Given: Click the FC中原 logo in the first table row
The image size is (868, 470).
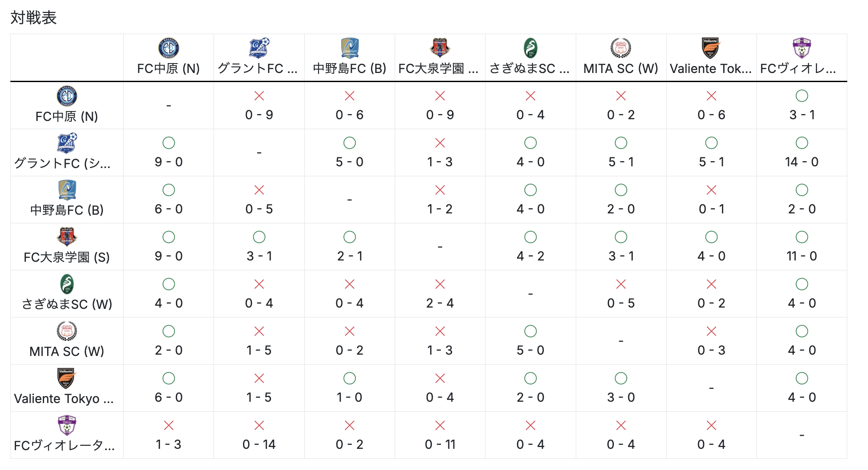Looking at the screenshot, I should tap(67, 96).
